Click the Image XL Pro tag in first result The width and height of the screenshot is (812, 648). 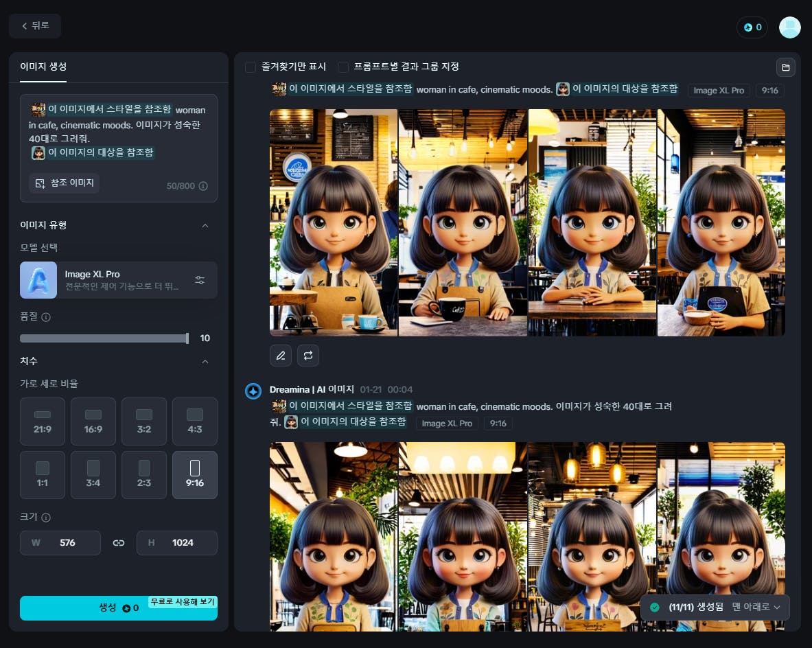point(719,91)
